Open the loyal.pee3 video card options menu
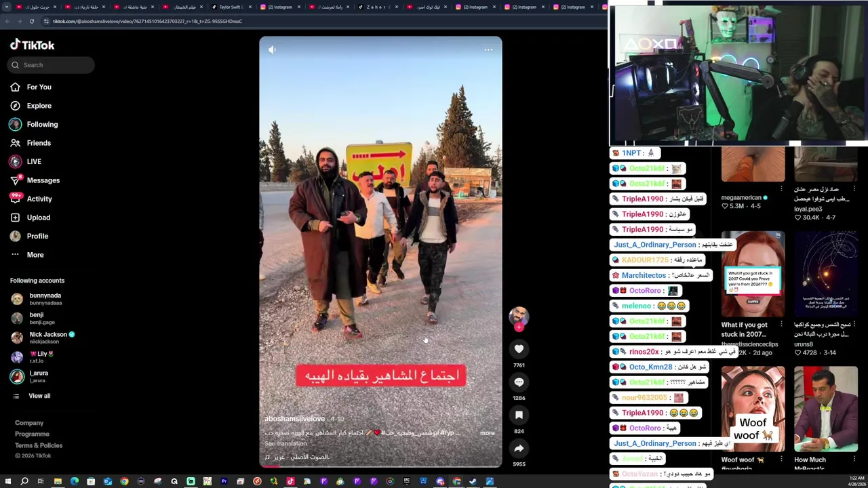Viewport: 868px width, 488px height. coord(855,189)
